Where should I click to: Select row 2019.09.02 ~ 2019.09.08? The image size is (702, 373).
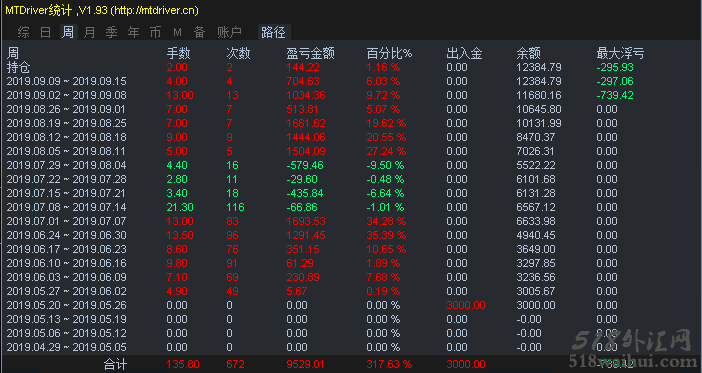tap(67, 95)
